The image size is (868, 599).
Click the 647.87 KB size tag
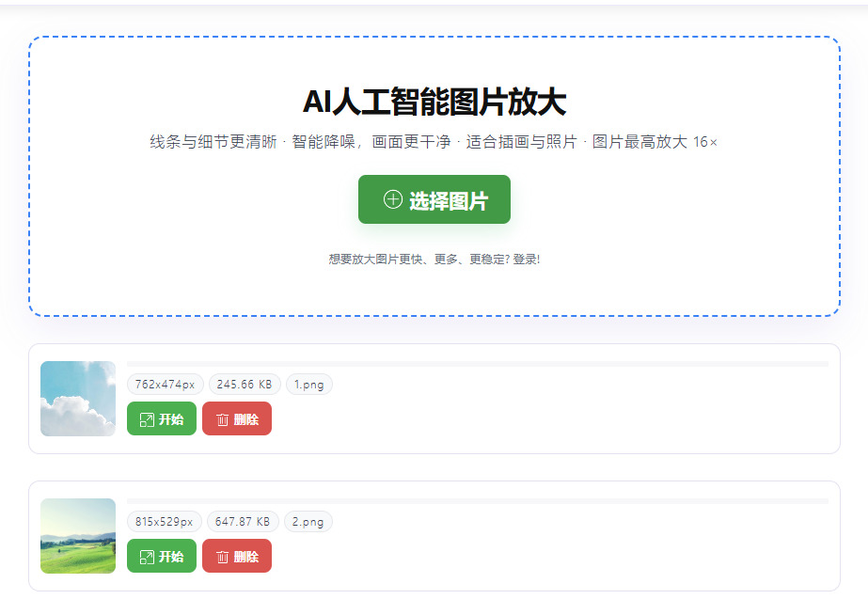[x=243, y=522]
